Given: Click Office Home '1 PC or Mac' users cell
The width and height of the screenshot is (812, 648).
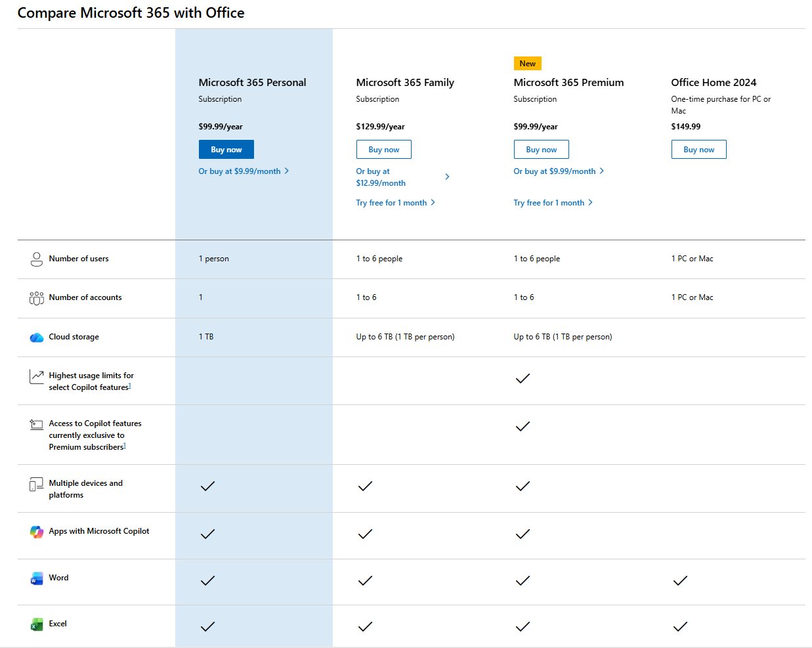Looking at the screenshot, I should 692,259.
